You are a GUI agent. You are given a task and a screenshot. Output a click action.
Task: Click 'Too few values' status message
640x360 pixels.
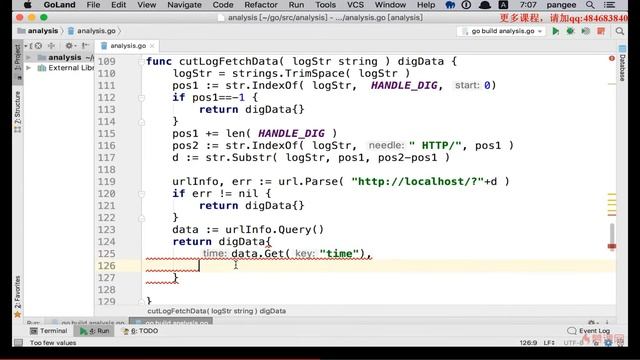[x=53, y=342]
